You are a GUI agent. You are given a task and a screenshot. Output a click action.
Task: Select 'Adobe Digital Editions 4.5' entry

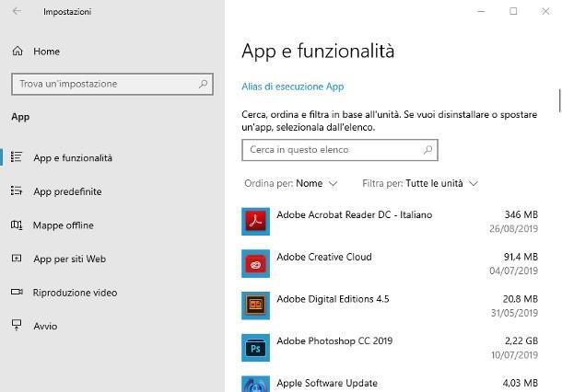click(x=390, y=306)
